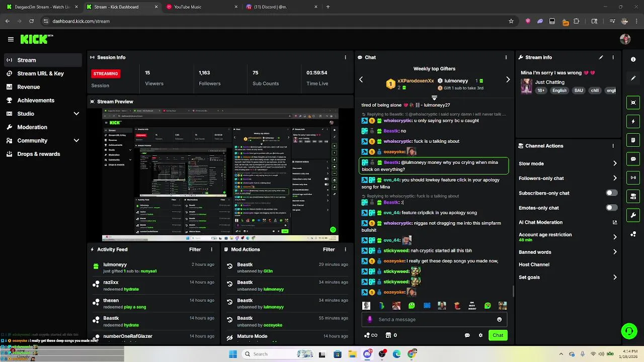This screenshot has height=362, width=644.
Task: Open Activity Feed three-dot menu
Action: [x=211, y=249]
